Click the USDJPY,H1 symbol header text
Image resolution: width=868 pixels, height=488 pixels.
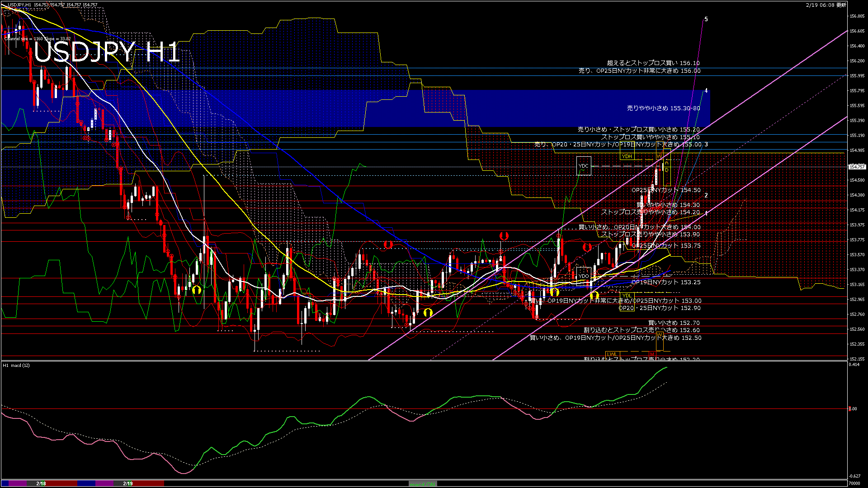click(x=19, y=5)
